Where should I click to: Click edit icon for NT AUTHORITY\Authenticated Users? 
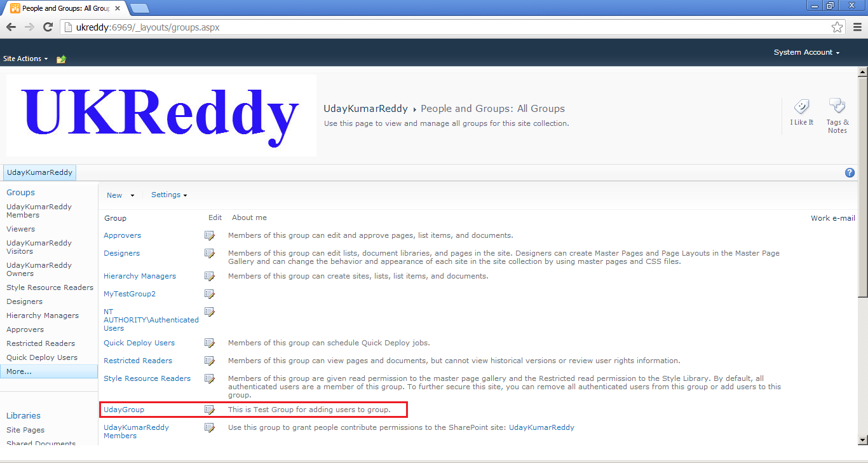209,312
